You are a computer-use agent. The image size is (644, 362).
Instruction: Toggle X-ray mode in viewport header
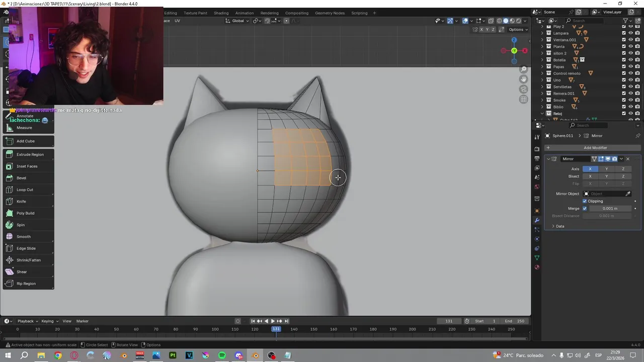(491, 21)
